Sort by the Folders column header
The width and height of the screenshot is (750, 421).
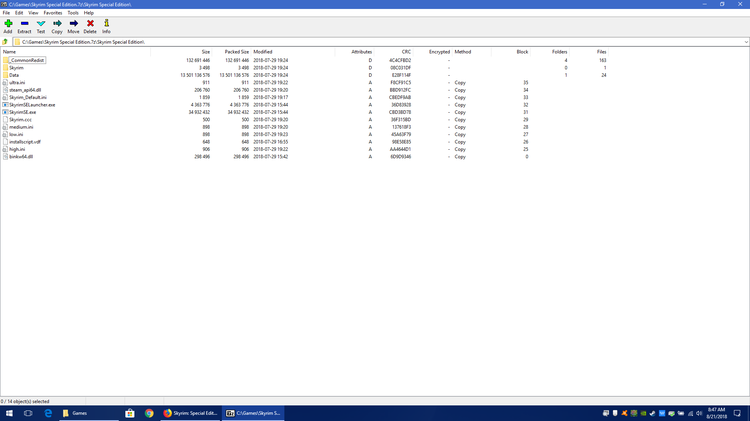(550, 52)
